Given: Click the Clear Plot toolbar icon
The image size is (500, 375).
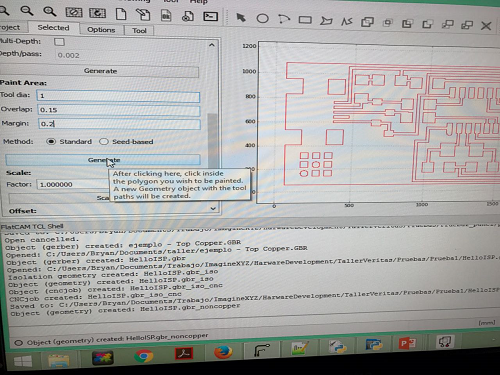Looking at the screenshot, I should click(74, 13).
